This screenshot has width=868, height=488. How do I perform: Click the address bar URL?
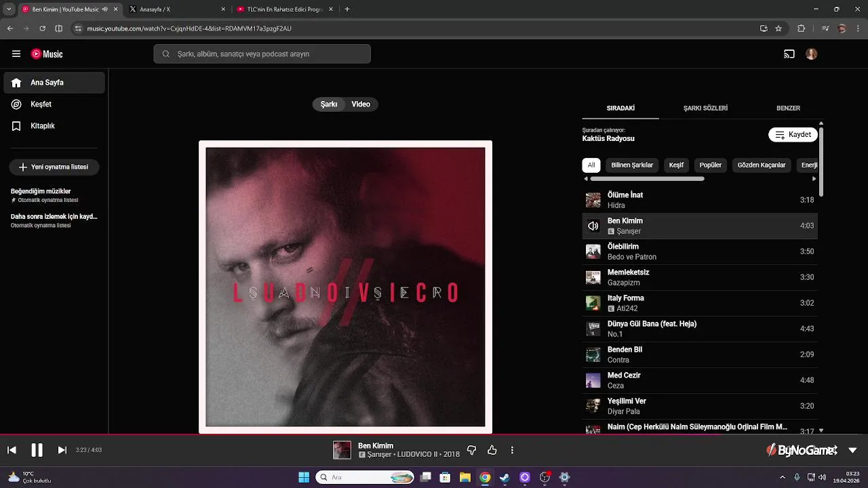pos(189,28)
